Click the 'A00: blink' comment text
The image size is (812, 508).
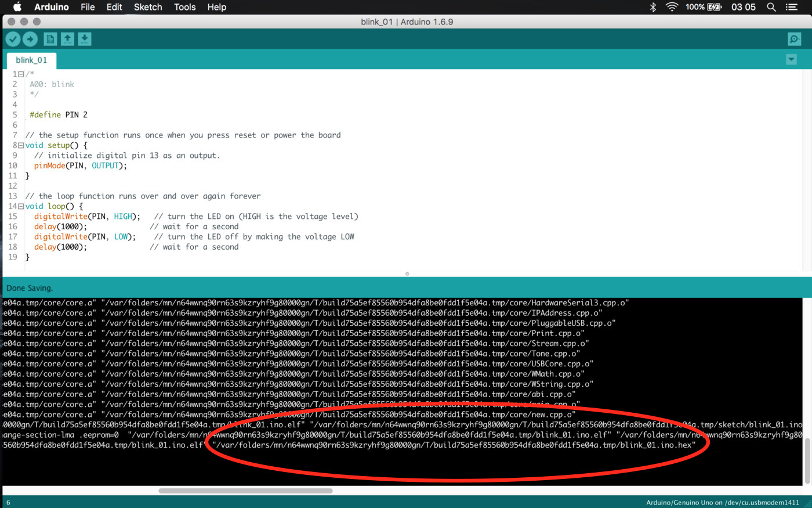pyautogui.click(x=52, y=84)
